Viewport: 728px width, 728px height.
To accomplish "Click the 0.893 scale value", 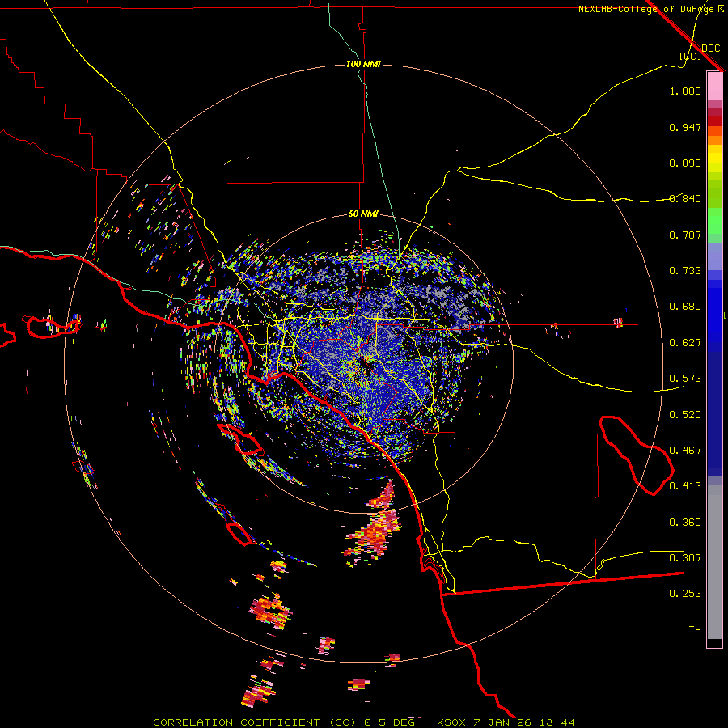I will click(685, 163).
